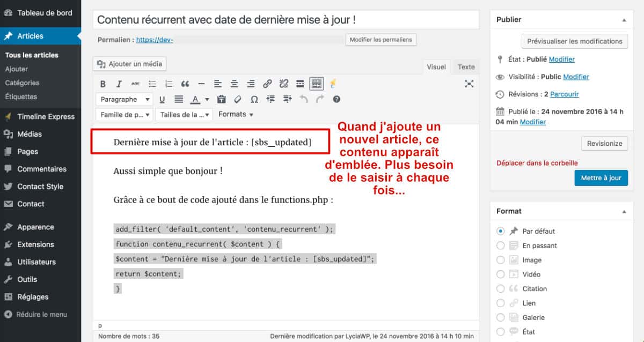
Task: Open the special character insert icon
Action: point(253,99)
